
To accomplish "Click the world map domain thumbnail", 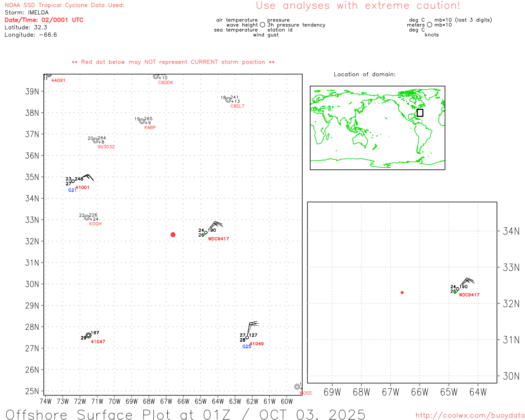I will [377, 128].
